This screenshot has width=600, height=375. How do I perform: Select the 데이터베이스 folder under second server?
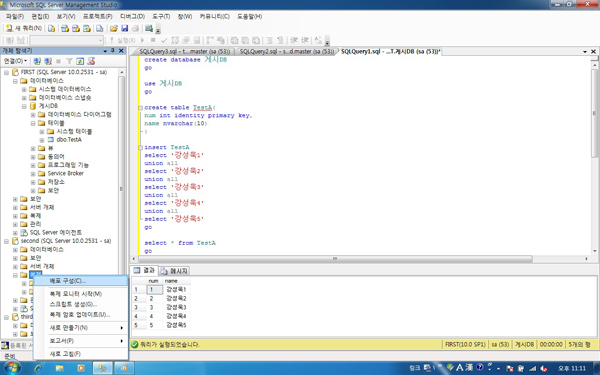click(47, 249)
